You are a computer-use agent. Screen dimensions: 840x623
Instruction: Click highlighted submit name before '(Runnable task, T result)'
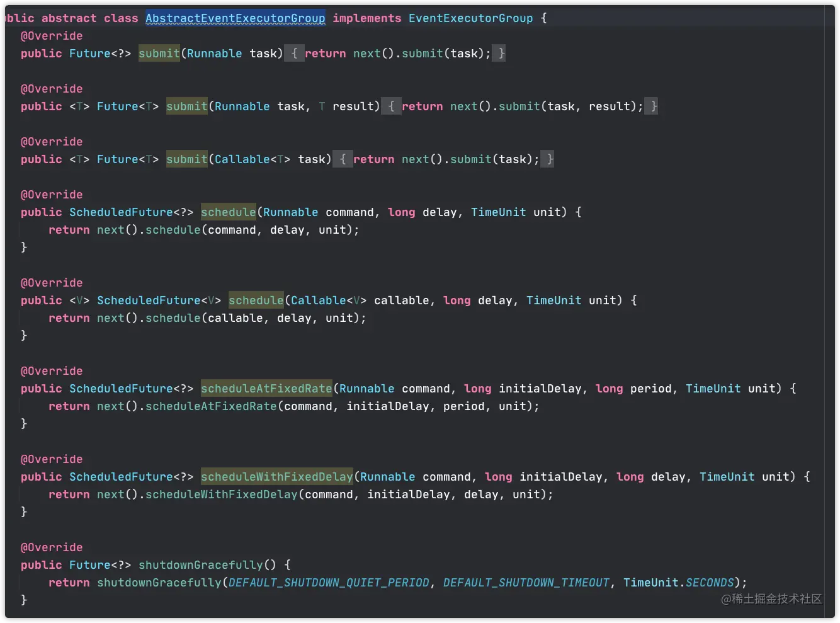click(187, 106)
